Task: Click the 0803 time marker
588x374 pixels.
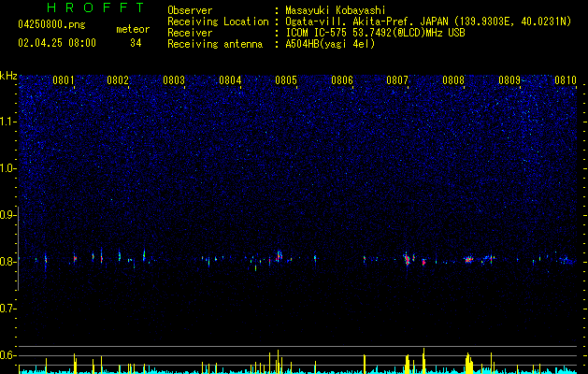Action: click(174, 80)
